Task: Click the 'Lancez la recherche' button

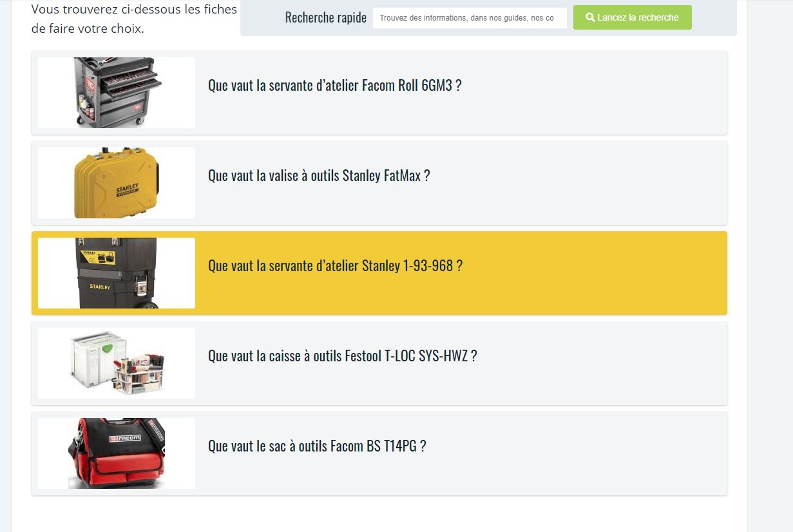Action: [x=632, y=17]
